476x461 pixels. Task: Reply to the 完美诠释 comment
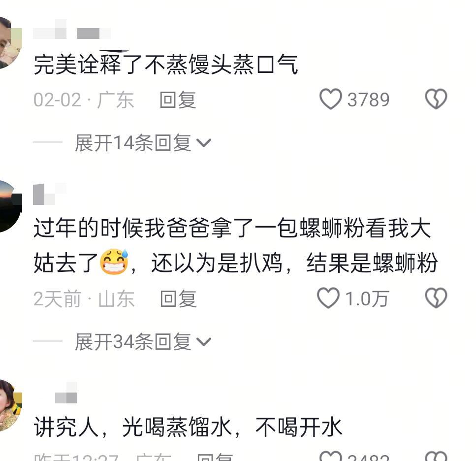click(x=178, y=100)
